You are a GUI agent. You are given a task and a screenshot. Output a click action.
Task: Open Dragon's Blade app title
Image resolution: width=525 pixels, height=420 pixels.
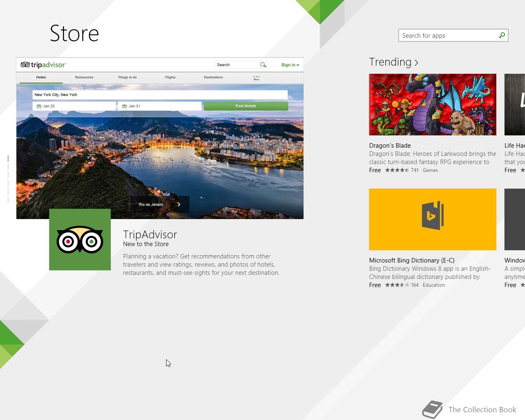point(390,146)
